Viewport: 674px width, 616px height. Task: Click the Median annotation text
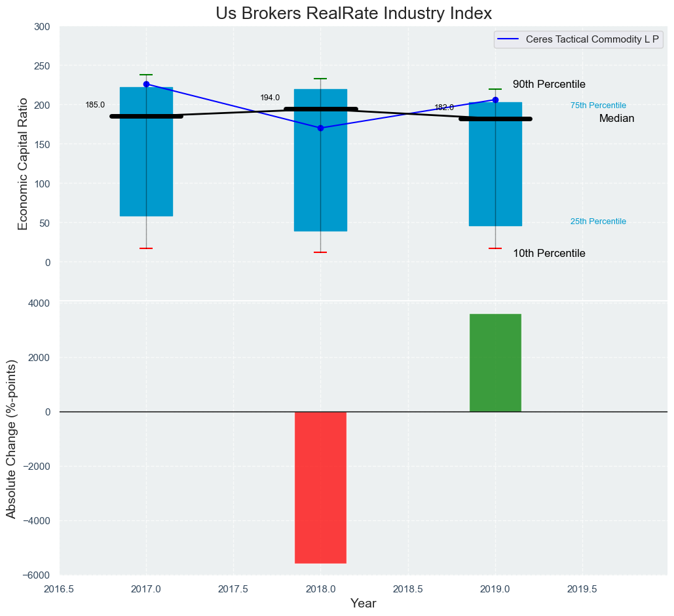tap(616, 119)
